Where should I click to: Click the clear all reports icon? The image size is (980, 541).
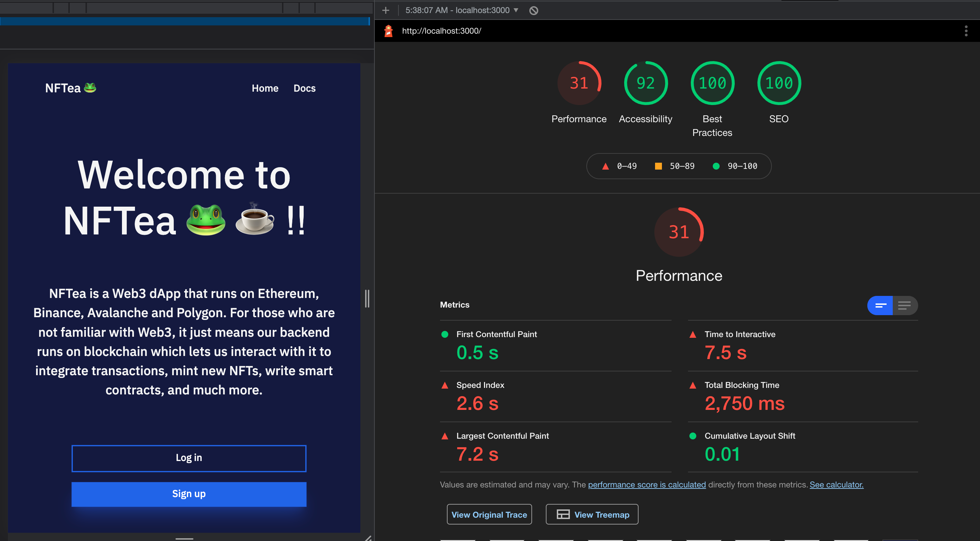click(533, 10)
